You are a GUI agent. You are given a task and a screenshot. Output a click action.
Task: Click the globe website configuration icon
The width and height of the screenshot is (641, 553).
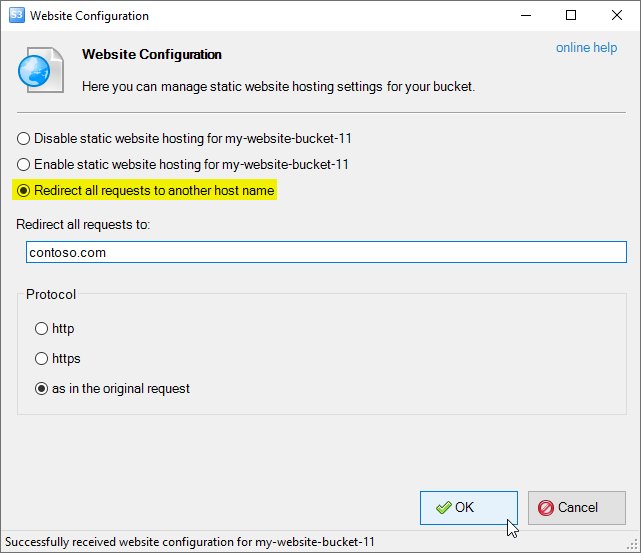[40, 70]
